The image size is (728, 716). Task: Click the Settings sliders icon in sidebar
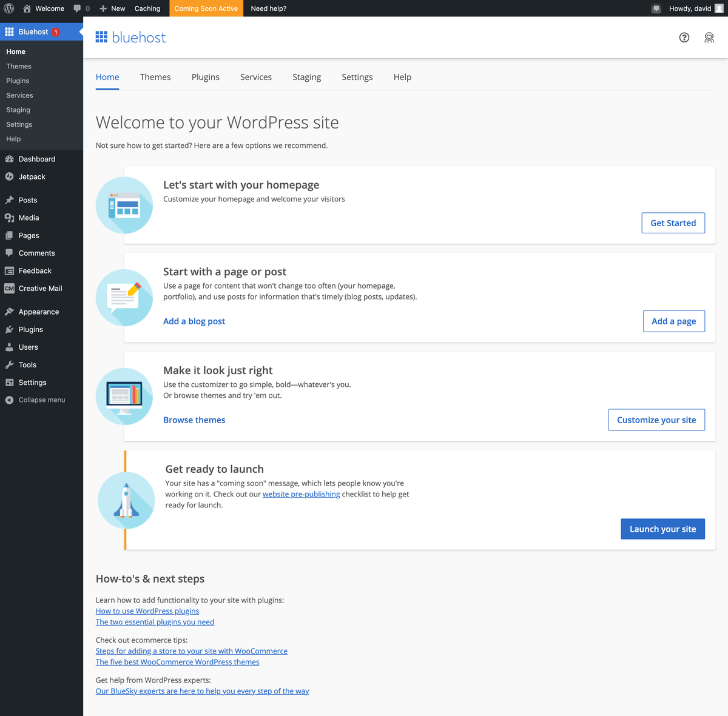click(x=9, y=382)
